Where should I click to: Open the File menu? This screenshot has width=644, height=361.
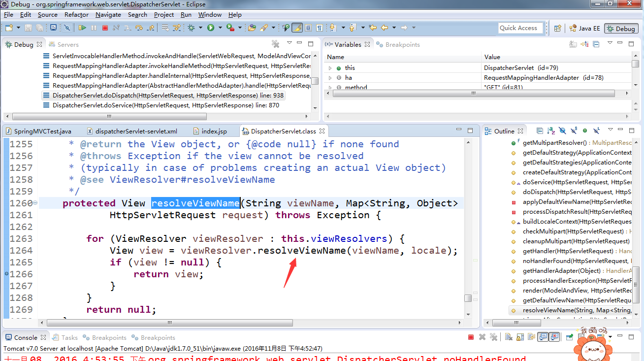pyautogui.click(x=8, y=14)
